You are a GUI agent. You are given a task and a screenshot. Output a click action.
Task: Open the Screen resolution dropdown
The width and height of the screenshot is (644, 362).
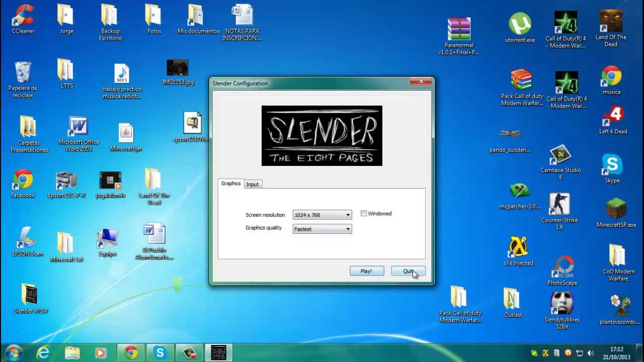(322, 215)
